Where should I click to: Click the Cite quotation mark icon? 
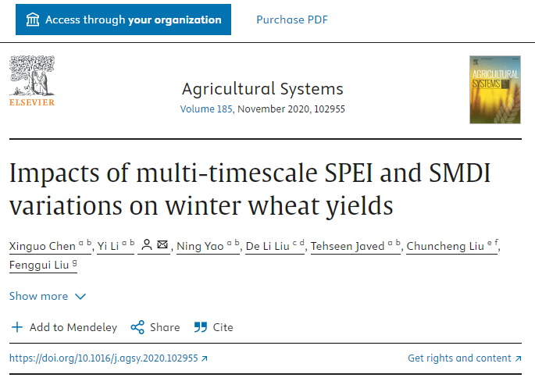click(201, 327)
